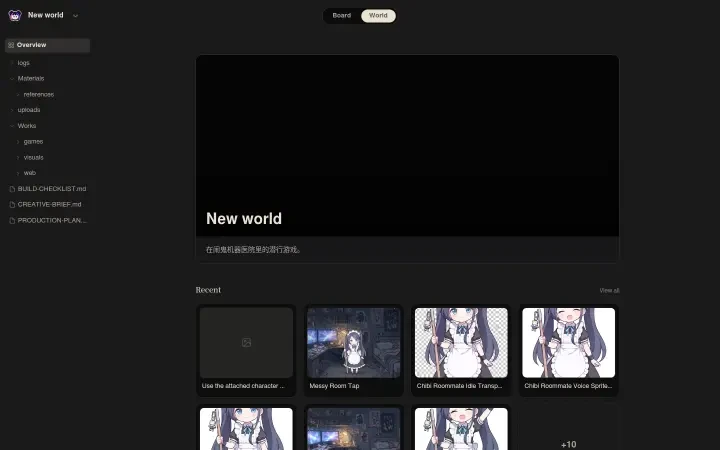720x450 pixels.
Task: Expand the uploads folder chevron
Action: 12,110
